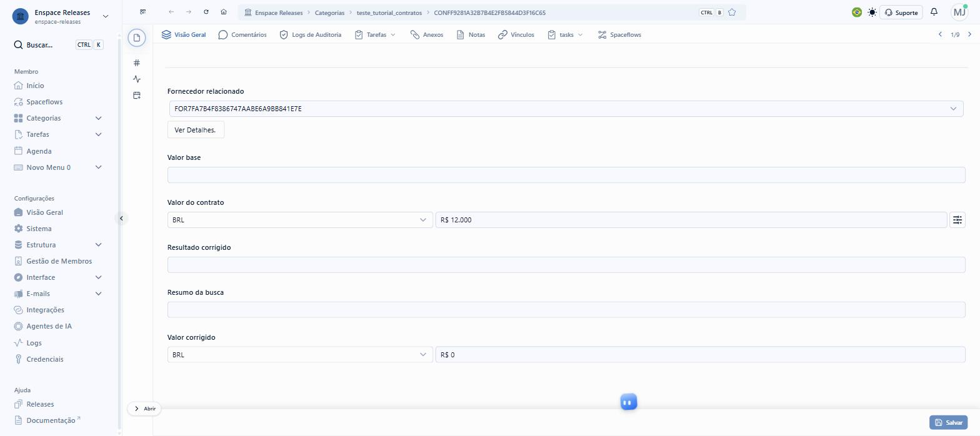This screenshot has height=436, width=980.
Task: Click hash icon in side rail
Action: tap(137, 62)
